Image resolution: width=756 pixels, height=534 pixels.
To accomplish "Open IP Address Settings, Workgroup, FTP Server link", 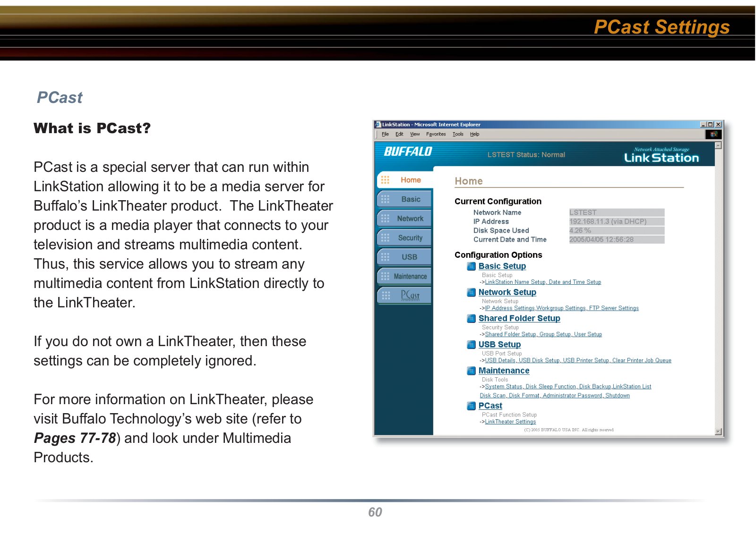I will click(562, 308).
